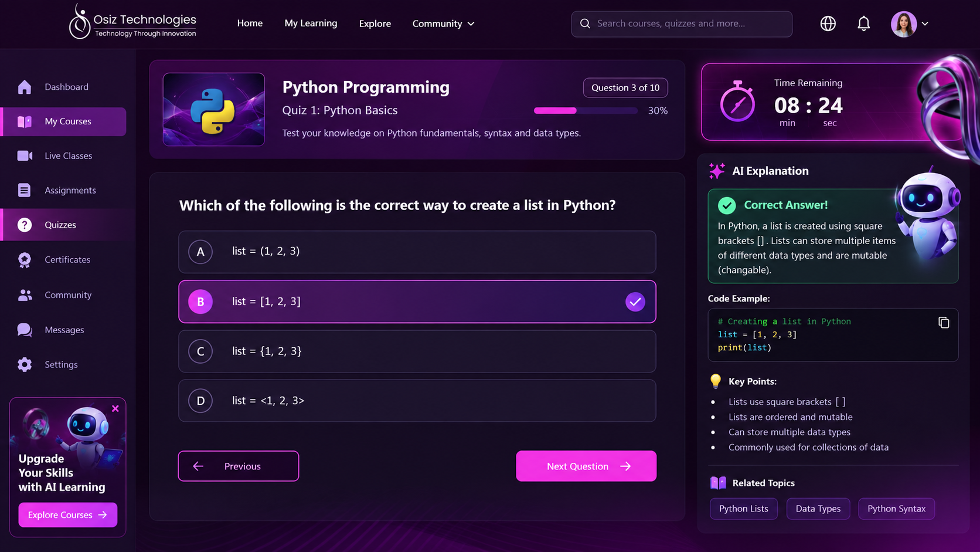This screenshot has width=980, height=552.
Task: Click the notification bell icon
Action: pyautogui.click(x=863, y=23)
